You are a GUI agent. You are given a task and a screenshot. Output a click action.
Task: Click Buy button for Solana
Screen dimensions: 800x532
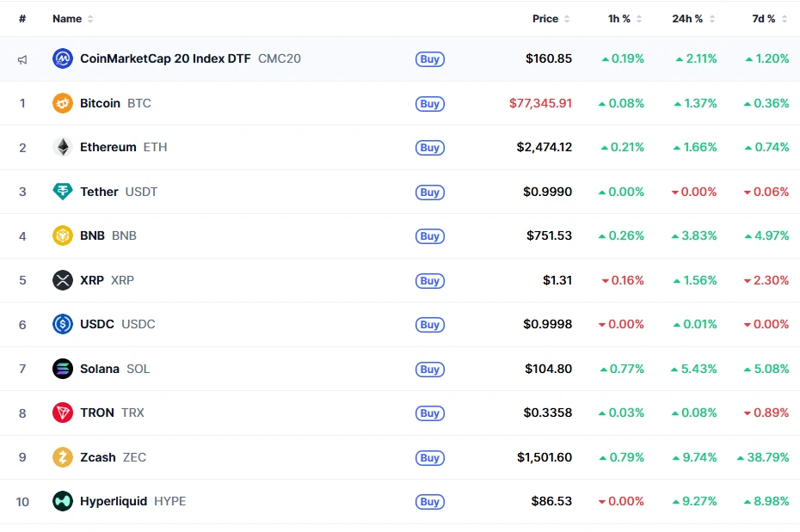click(x=429, y=370)
